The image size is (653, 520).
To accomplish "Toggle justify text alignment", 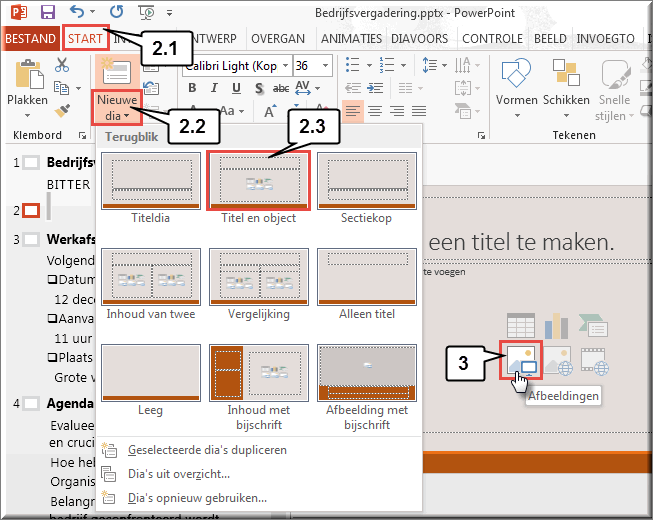I will (x=419, y=111).
